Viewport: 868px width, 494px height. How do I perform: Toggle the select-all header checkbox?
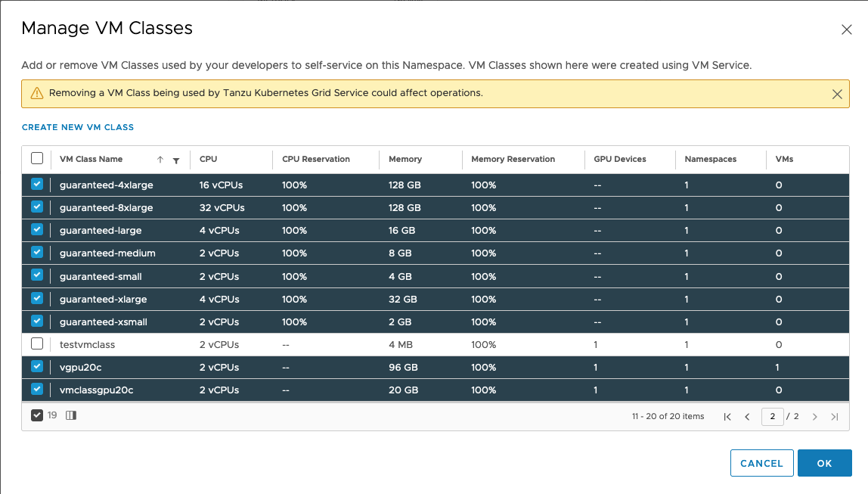coord(37,159)
